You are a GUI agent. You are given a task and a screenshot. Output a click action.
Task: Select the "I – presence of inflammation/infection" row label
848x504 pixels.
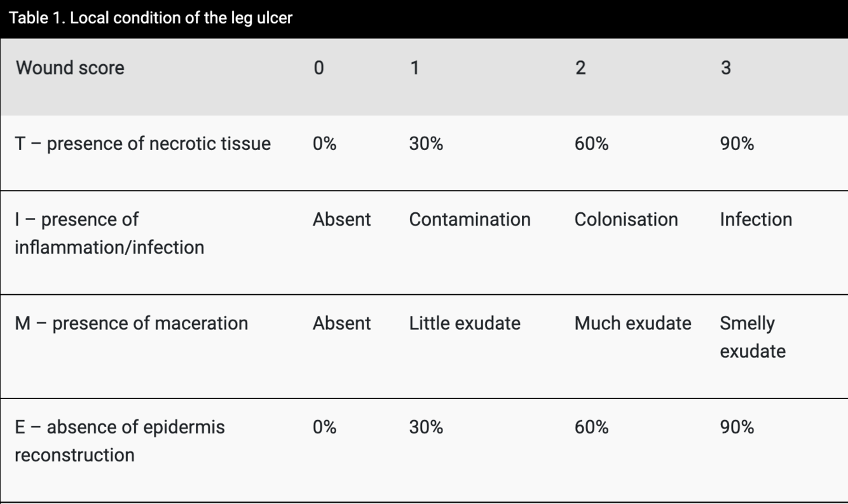[109, 233]
